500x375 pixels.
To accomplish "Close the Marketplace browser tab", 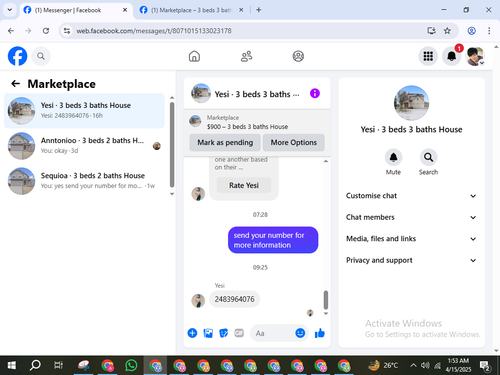I will pos(241,10).
